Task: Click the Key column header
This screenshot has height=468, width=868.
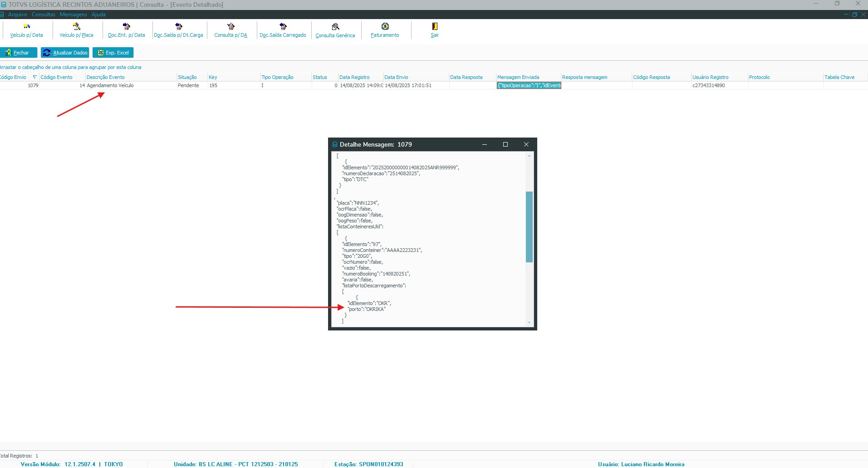Action: pos(234,77)
